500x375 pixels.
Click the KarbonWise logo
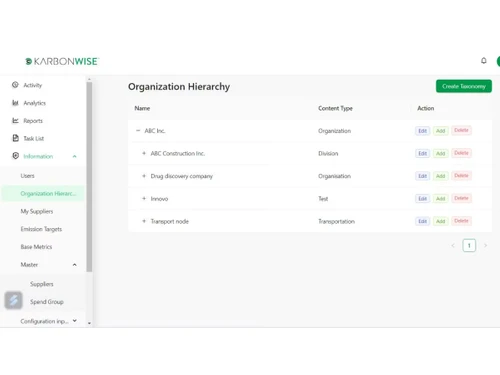[62, 61]
